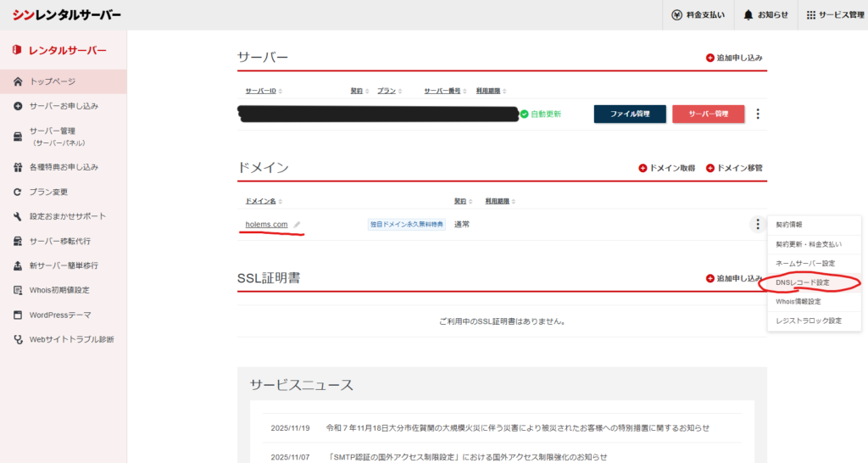
Task: Open WordPressテーマ in the sidebar
Action: click(60, 315)
